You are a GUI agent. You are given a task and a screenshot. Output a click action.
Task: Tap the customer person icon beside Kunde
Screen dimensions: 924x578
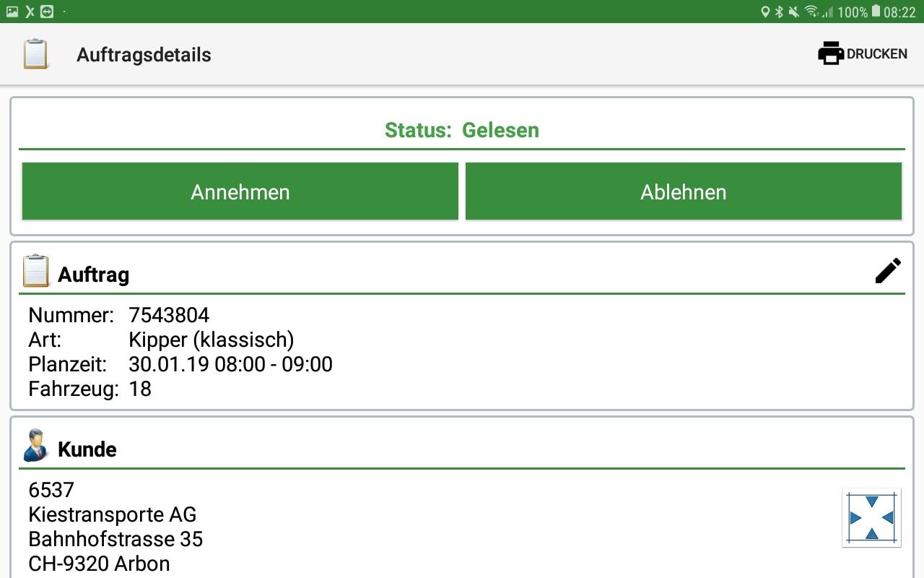35,446
